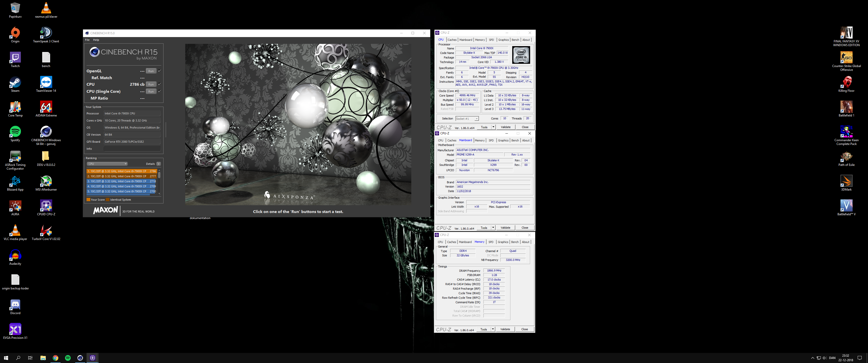Open the notification center icon
868x363 pixels.
[x=860, y=358]
